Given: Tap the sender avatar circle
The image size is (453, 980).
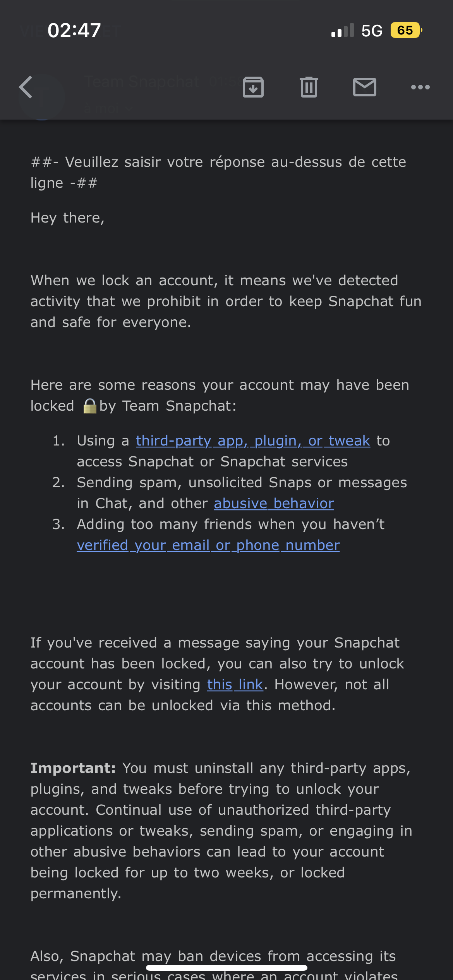Looking at the screenshot, I should (41, 97).
